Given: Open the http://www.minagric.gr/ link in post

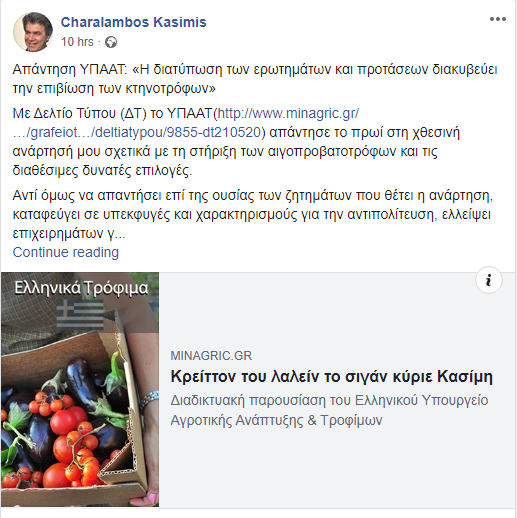Looking at the screenshot, I should tap(288, 113).
